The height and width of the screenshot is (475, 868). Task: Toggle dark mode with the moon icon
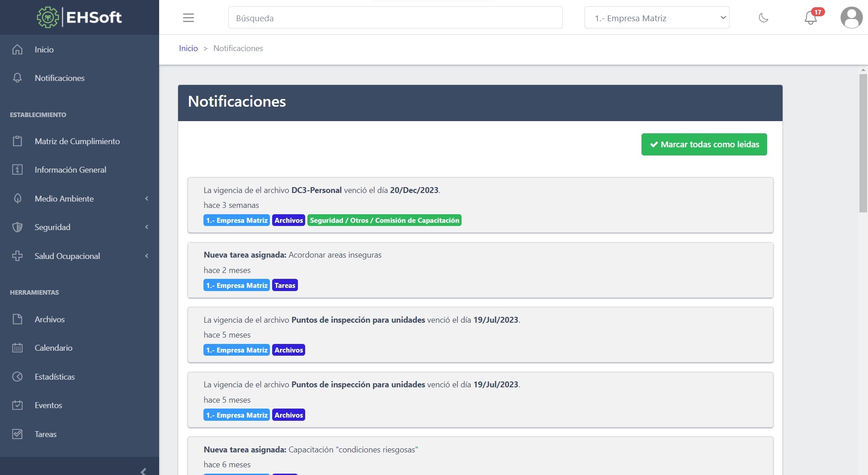point(764,18)
